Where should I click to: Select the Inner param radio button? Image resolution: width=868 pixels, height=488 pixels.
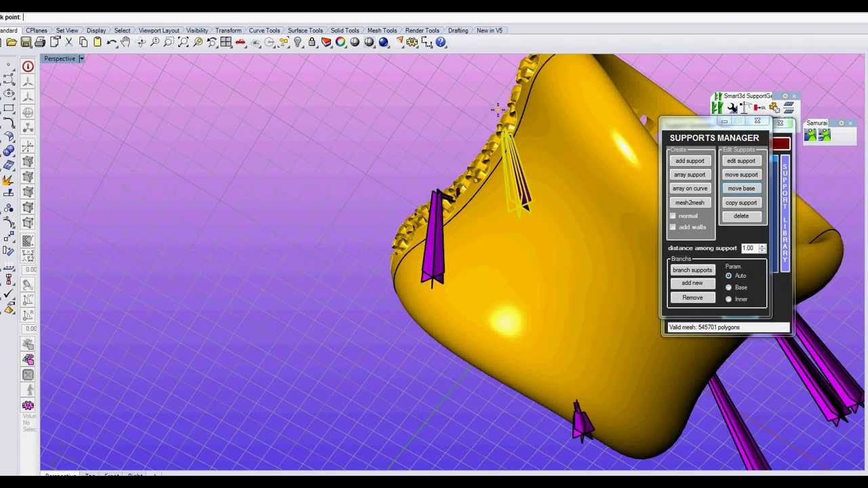[729, 299]
